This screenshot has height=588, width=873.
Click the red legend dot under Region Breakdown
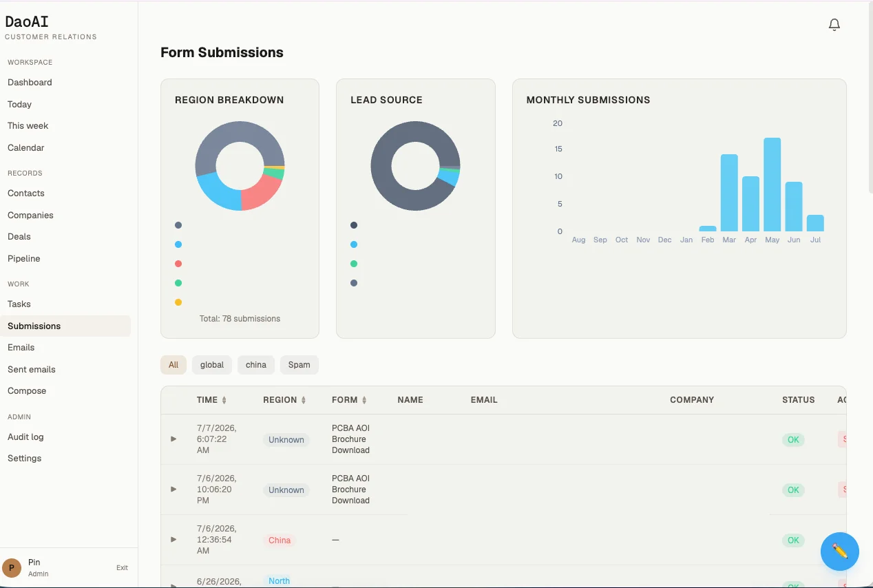tap(178, 264)
